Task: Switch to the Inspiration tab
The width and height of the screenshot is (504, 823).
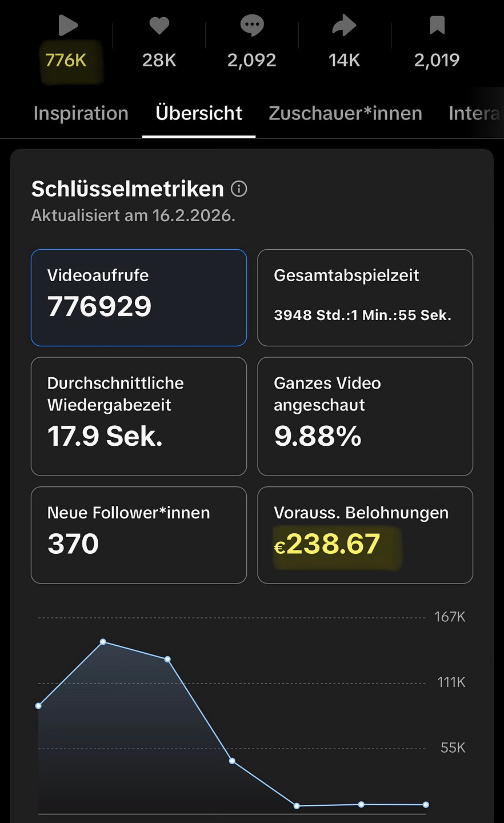Action: click(x=81, y=113)
